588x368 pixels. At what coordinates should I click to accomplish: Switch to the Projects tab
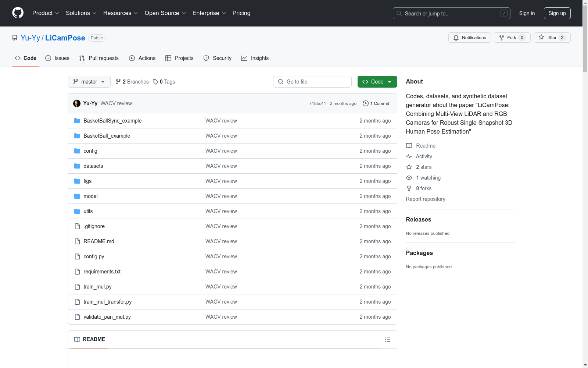click(179, 58)
